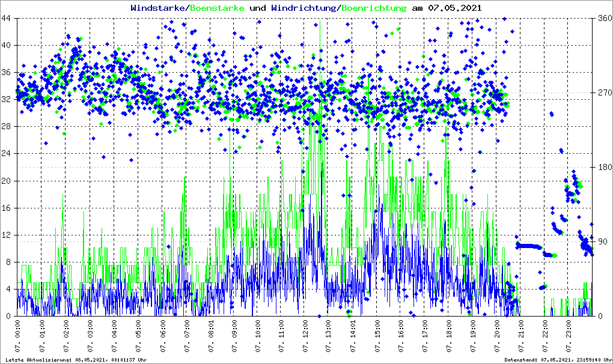Click left axis value 40
This screenshot has height=364, width=613.
click(x=6, y=45)
